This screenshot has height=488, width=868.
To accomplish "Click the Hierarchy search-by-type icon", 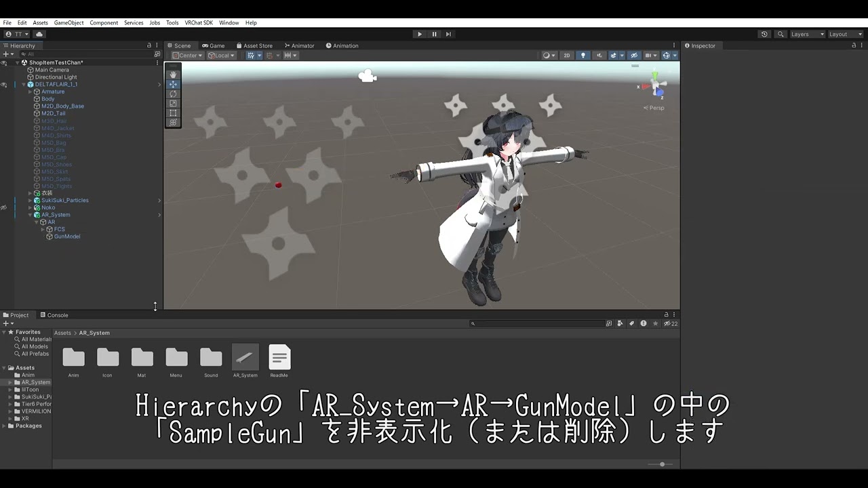I will [x=157, y=54].
